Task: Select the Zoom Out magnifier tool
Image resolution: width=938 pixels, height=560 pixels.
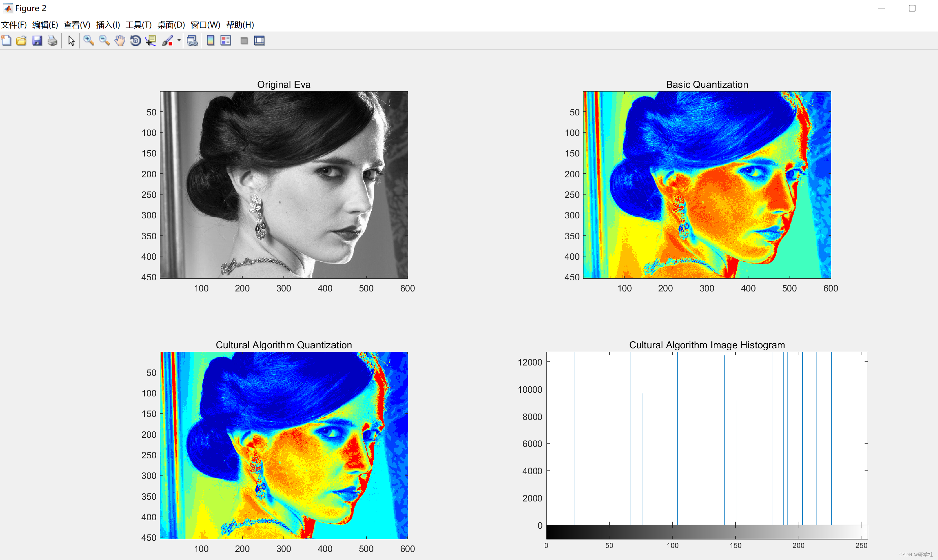Action: tap(104, 40)
